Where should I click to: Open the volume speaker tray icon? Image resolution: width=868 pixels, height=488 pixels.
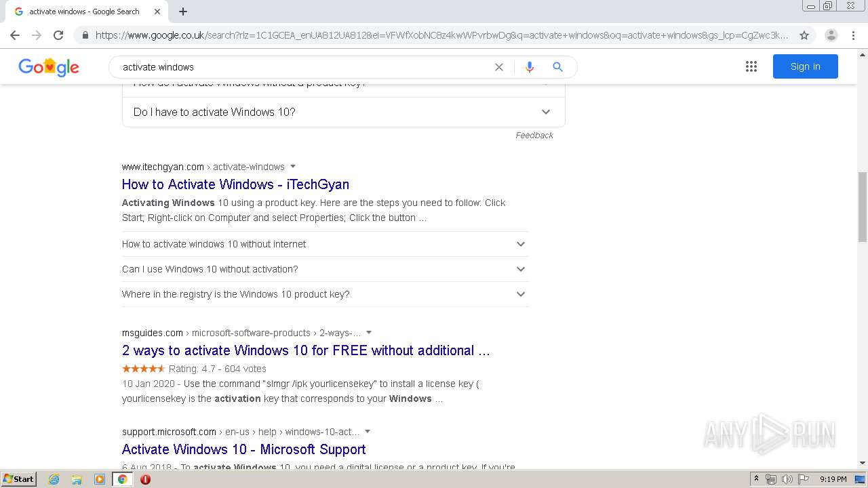pyautogui.click(x=787, y=479)
